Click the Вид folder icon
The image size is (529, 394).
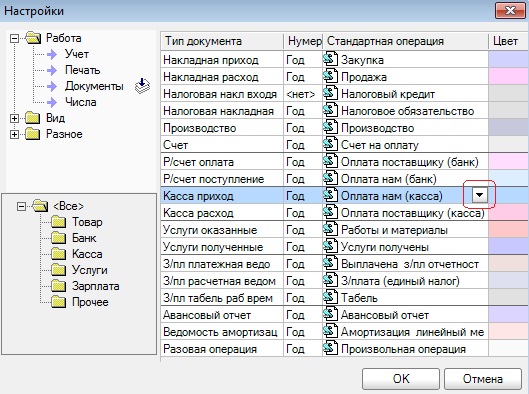coord(33,118)
